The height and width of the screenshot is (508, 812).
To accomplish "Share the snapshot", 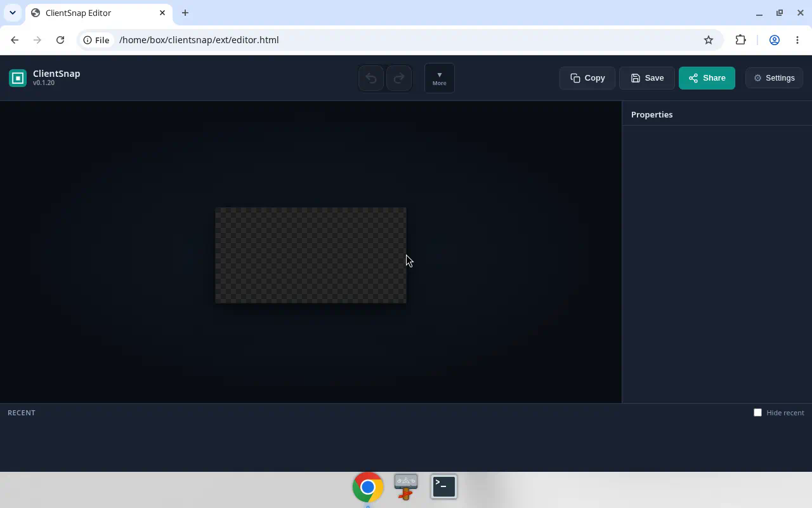I will (707, 78).
